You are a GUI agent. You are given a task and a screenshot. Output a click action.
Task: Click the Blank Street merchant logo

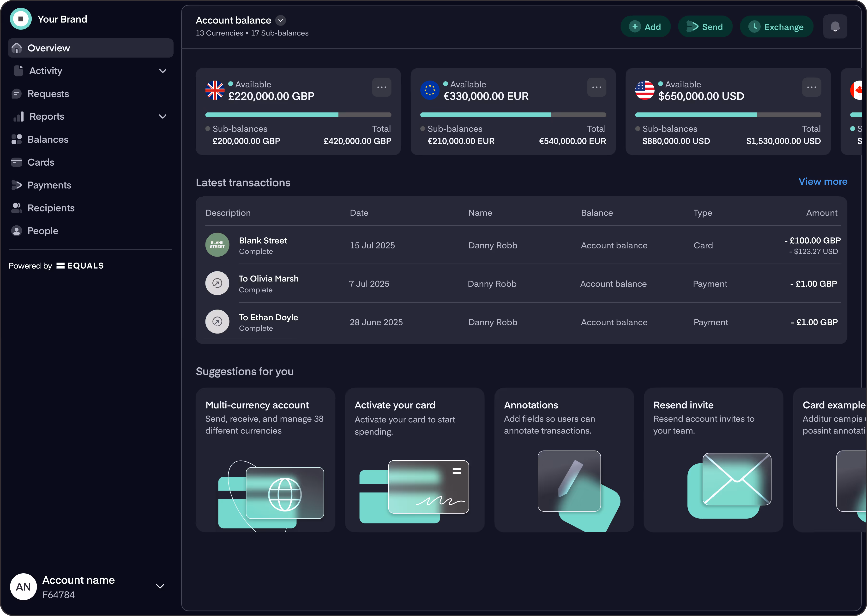[x=217, y=245]
